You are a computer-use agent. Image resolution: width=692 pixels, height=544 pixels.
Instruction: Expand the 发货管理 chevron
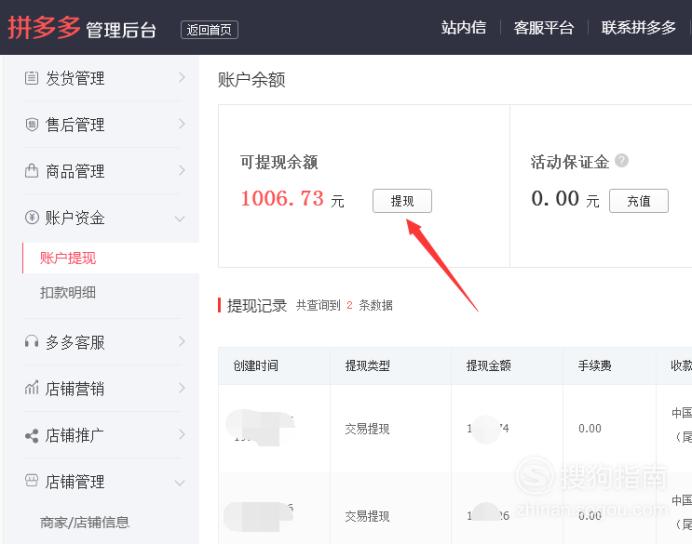181,78
